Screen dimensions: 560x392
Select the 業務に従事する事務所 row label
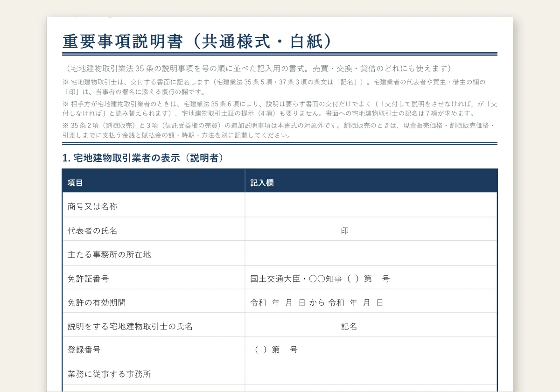click(109, 374)
